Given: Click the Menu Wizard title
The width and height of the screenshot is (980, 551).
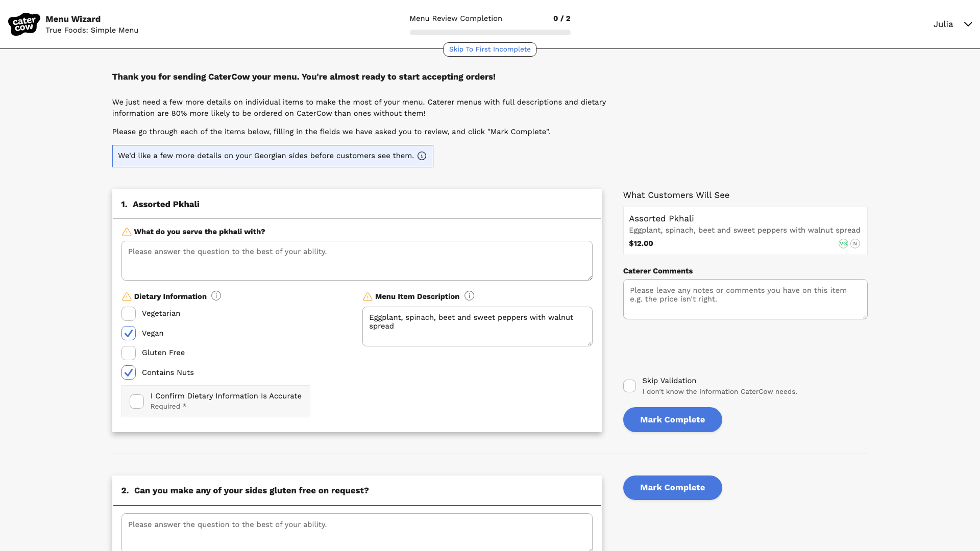Looking at the screenshot, I should [73, 19].
